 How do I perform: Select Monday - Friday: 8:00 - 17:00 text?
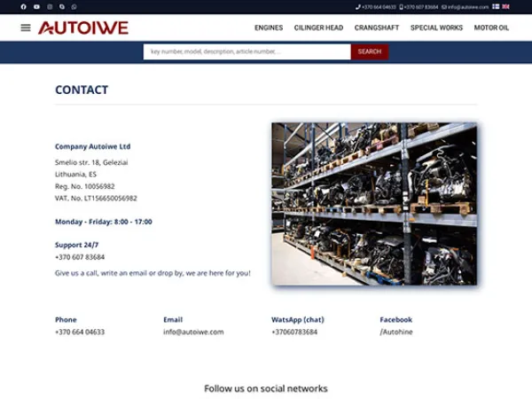click(x=104, y=222)
